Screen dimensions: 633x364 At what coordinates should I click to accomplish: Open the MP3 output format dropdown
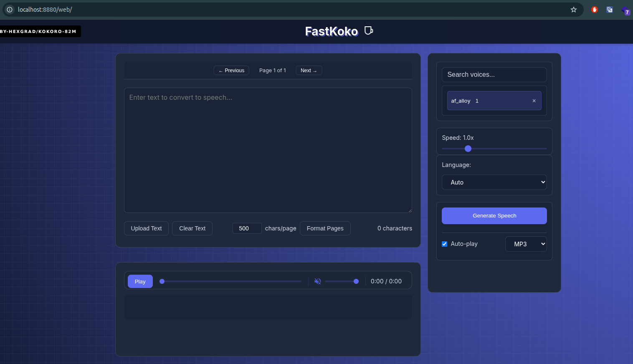click(526, 244)
